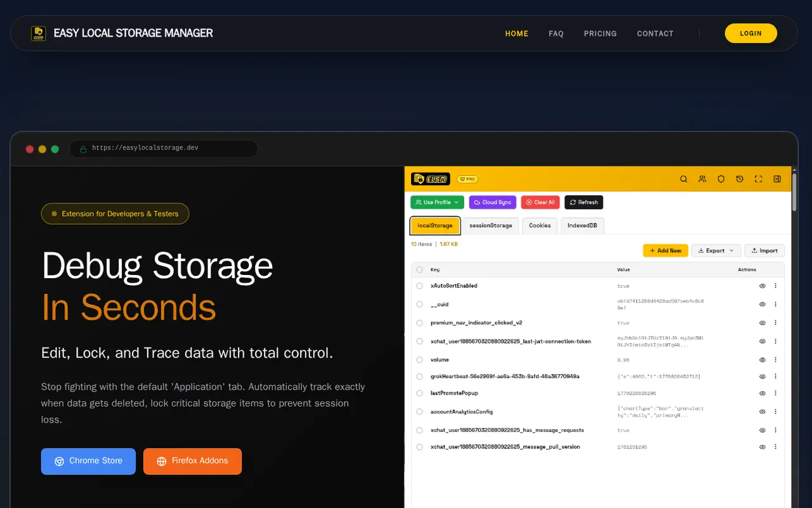Open the Use Profile dropdown
The height and width of the screenshot is (508, 812).
click(x=438, y=203)
